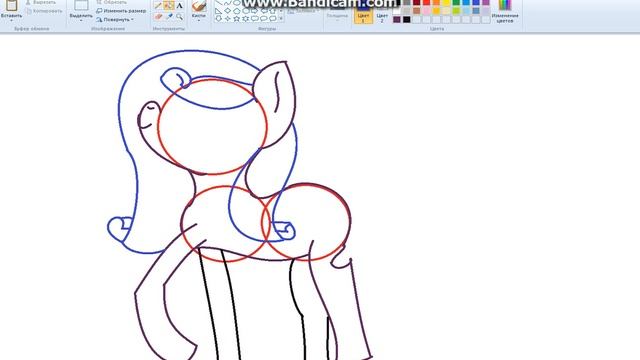Screen dimensions: 640x360
Task: Select the Eraser tool
Action: (158, 16)
